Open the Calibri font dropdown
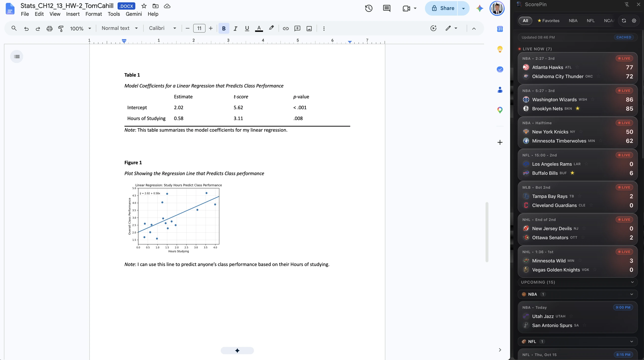The width and height of the screenshot is (644, 360). [x=162, y=28]
